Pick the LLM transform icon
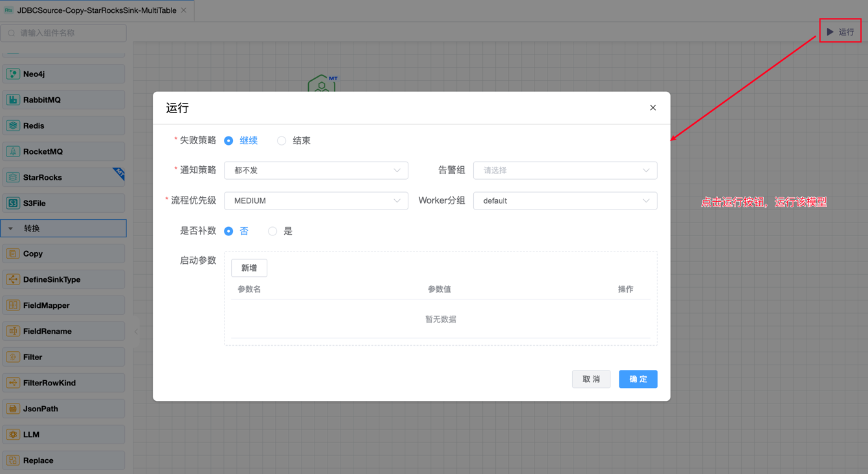Screen dimensions: 868x474 (13, 435)
